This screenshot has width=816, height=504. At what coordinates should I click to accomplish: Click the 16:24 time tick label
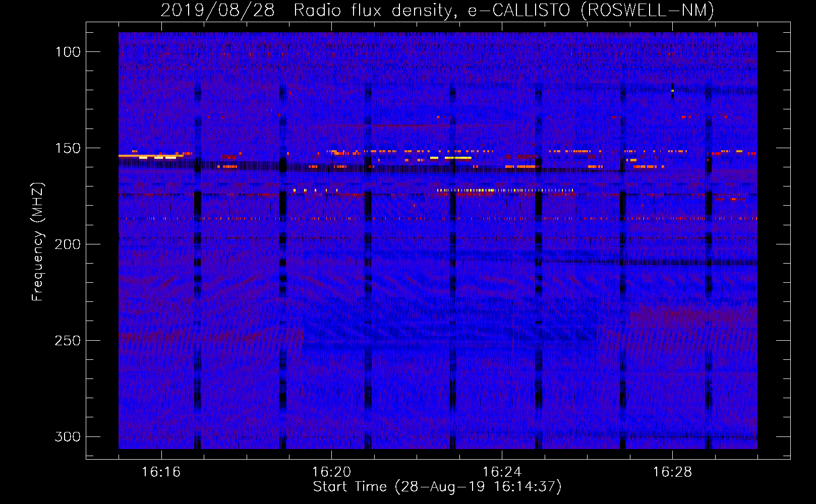tap(502, 472)
